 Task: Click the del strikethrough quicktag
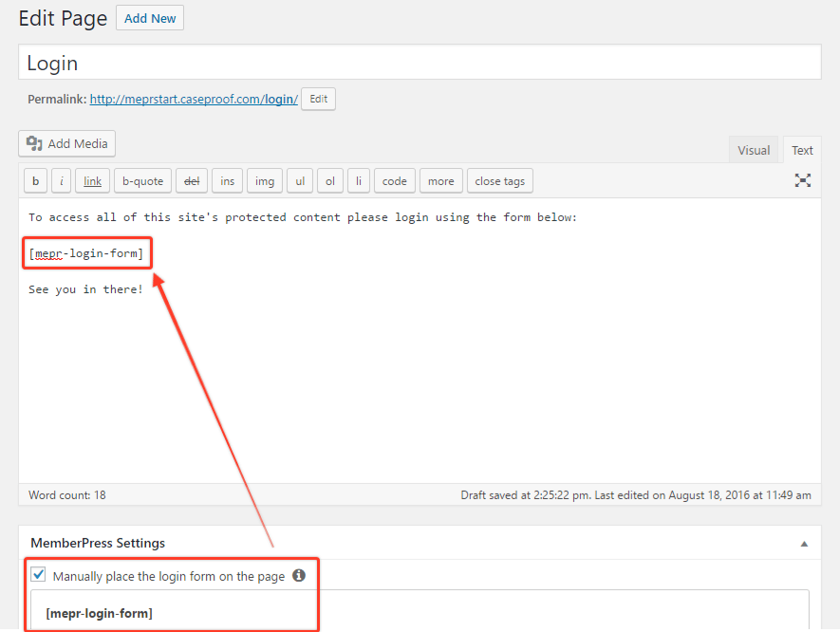coord(191,181)
